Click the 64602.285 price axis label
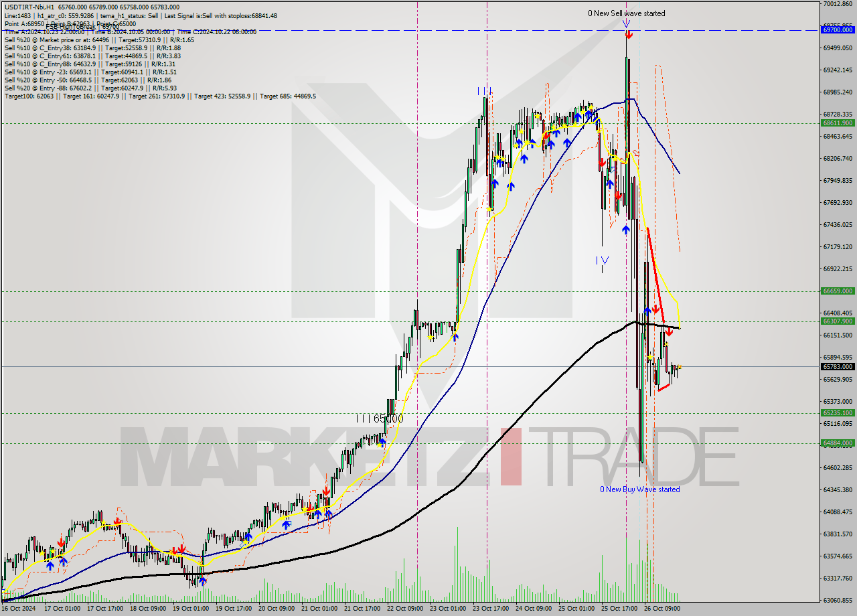This screenshot has height=616, width=857. (838, 468)
